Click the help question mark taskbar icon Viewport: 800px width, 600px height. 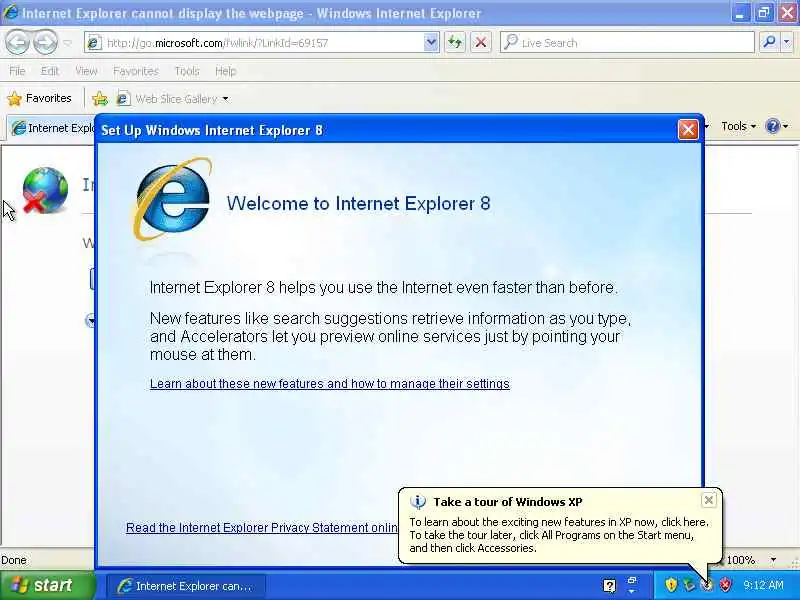click(609, 585)
